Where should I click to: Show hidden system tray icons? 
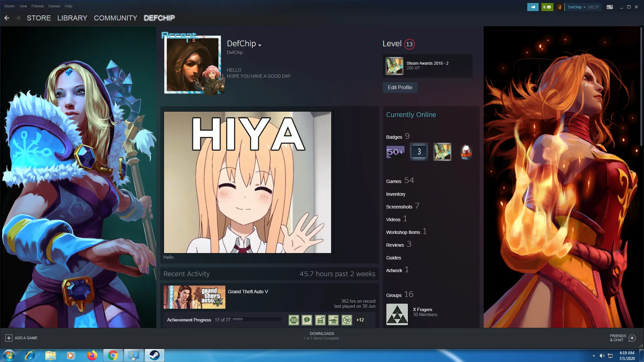coord(594,356)
